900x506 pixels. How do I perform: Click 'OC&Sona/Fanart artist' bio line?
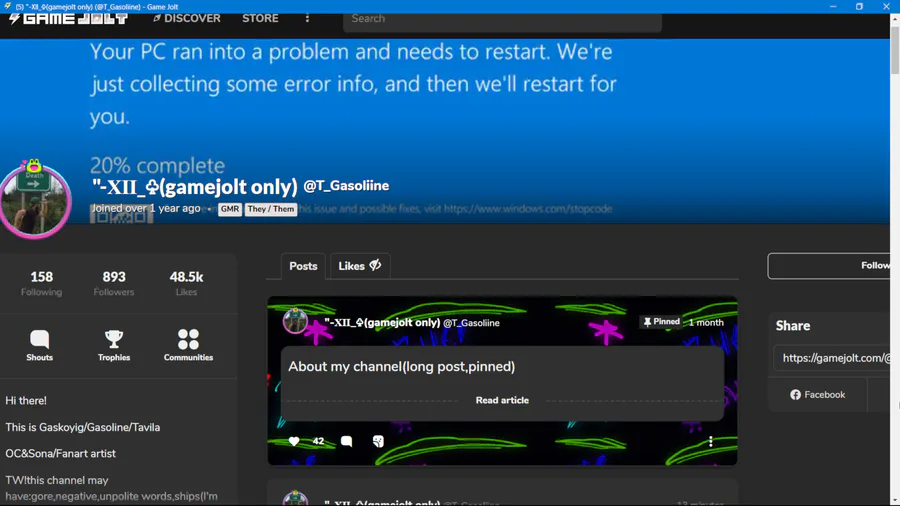tap(60, 454)
